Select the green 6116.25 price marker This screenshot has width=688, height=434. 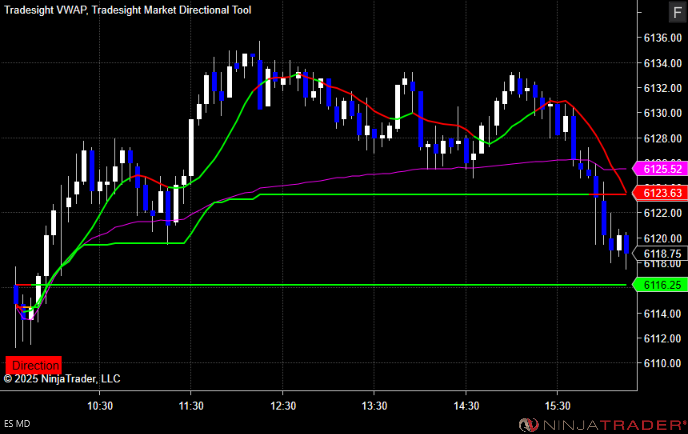pyautogui.click(x=662, y=285)
